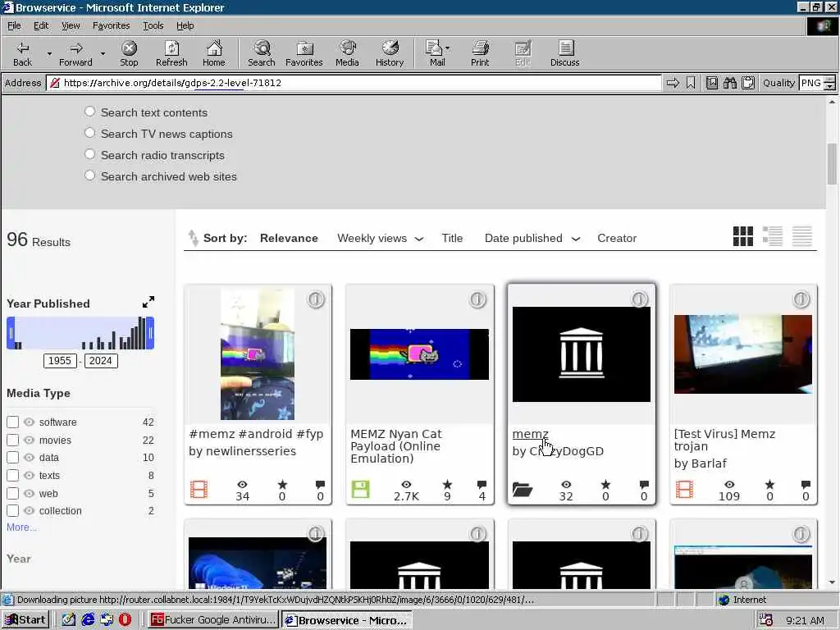
Task: Click right handle of year range slider
Action: [151, 333]
